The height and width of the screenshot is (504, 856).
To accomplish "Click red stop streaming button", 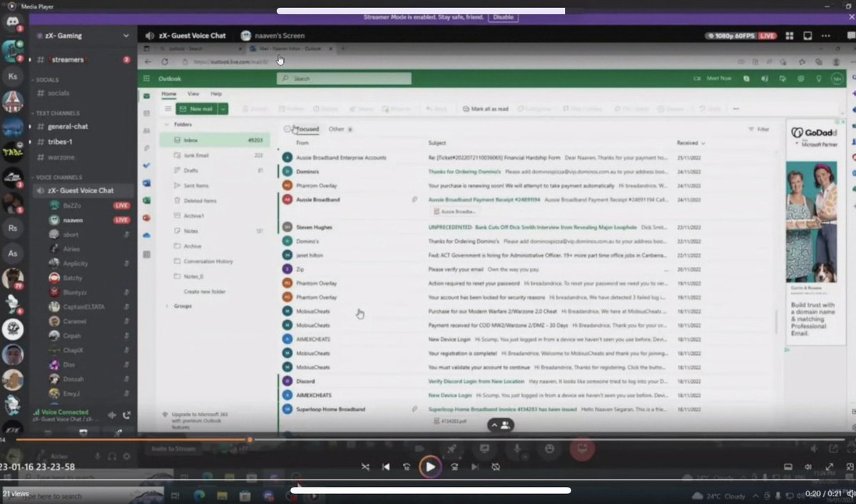I will pyautogui.click(x=581, y=448).
